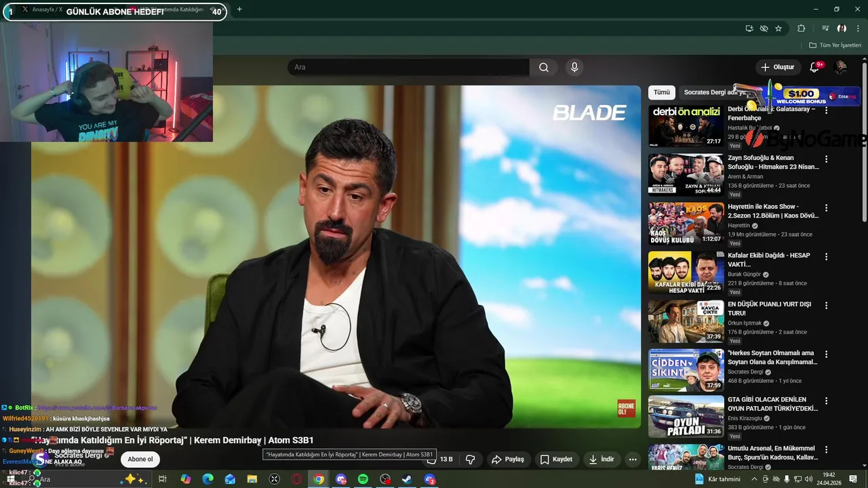This screenshot has height=488, width=868.
Task: Select the Tümü filter chip
Action: [x=662, y=92]
